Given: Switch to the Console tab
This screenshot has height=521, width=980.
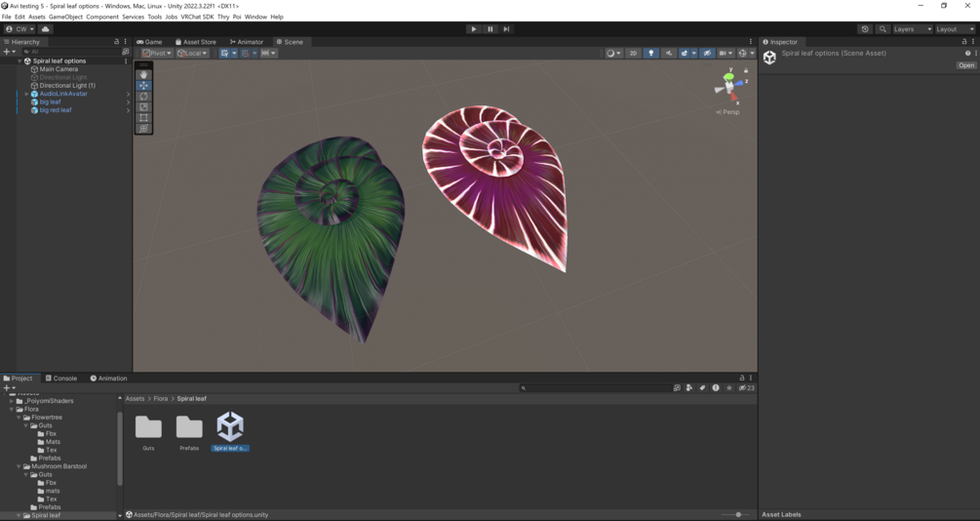Looking at the screenshot, I should 61,378.
